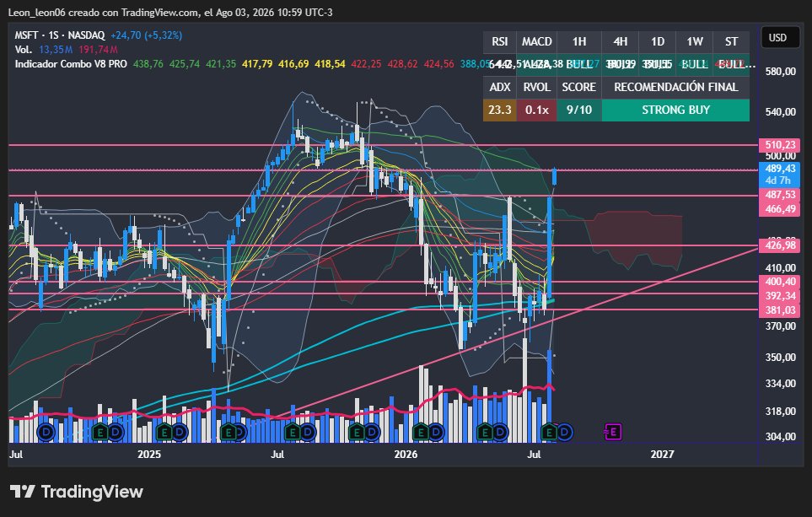Click the RSI header cell

500,41
